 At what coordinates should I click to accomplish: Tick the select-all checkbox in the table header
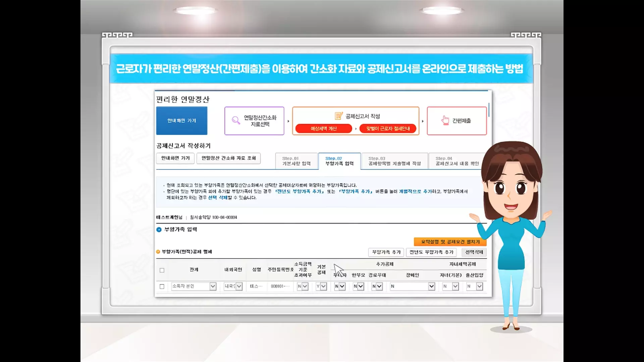pos(162,270)
